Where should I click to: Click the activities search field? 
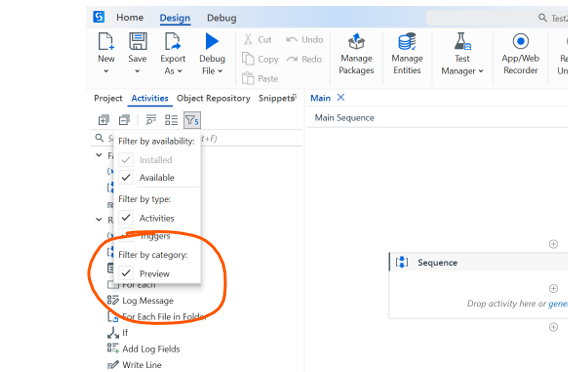(196, 138)
